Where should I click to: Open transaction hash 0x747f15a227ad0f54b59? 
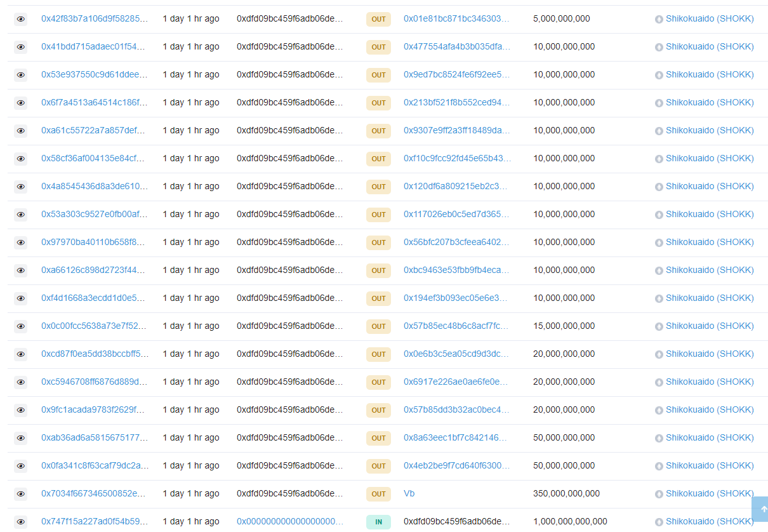95,522
